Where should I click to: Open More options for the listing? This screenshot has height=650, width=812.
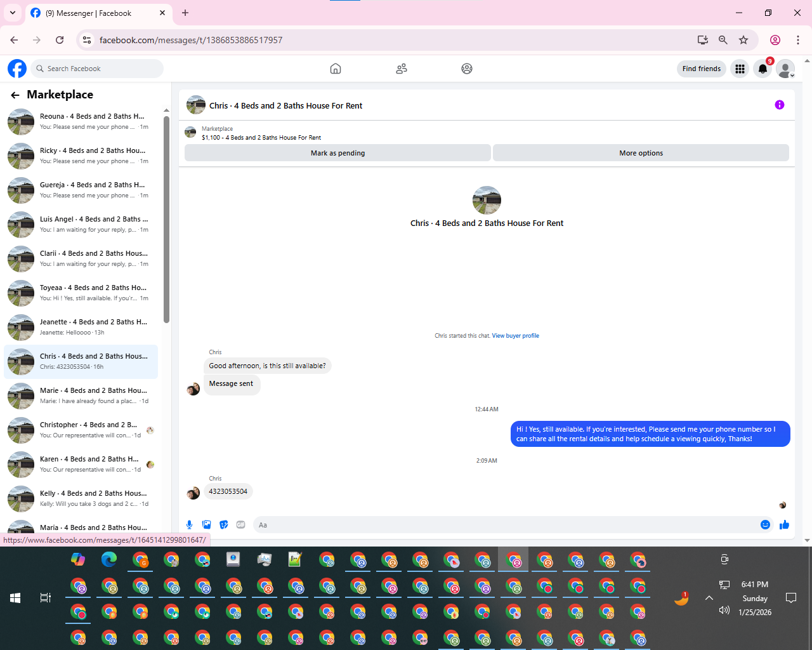[641, 153]
